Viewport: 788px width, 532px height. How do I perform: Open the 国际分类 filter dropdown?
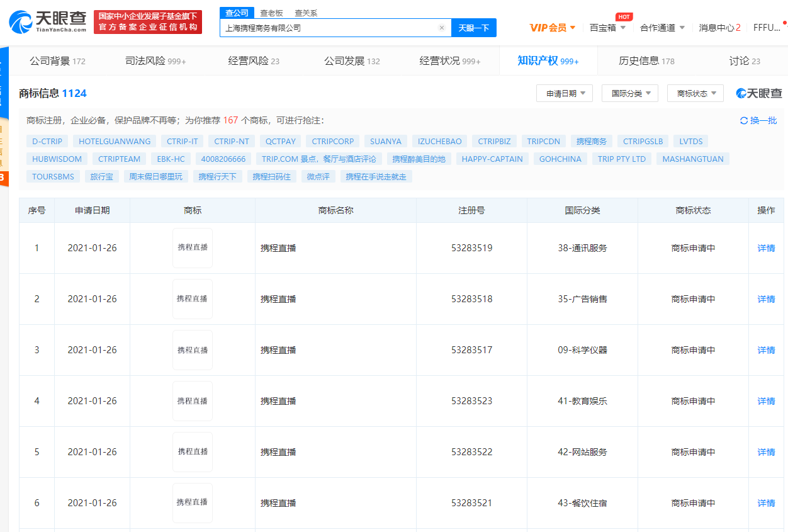[629, 93]
